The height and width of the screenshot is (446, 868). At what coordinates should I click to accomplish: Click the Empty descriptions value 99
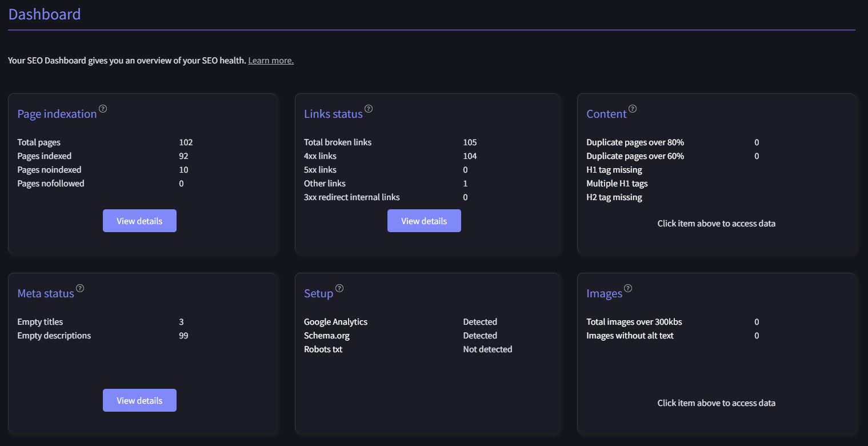click(x=183, y=336)
